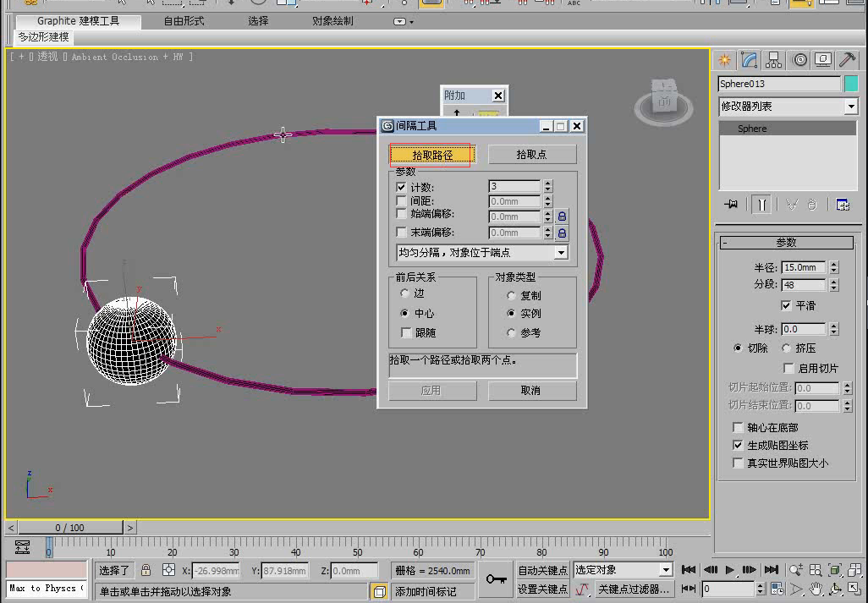
Task: Select the 复制 object type
Action: [x=511, y=296]
